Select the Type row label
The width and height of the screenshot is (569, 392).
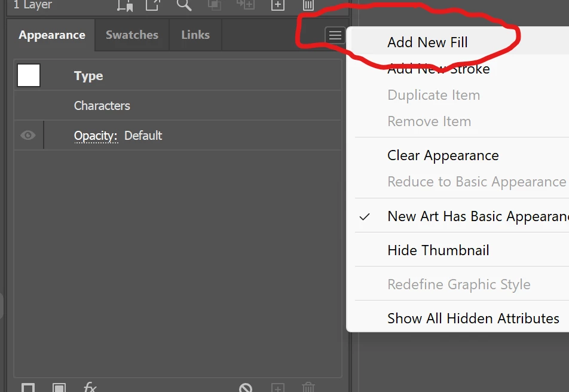click(88, 76)
